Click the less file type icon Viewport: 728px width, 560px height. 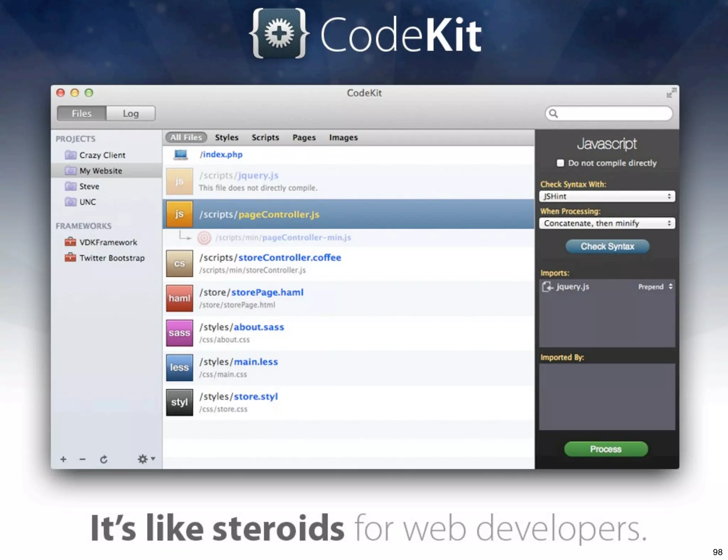tap(179, 367)
